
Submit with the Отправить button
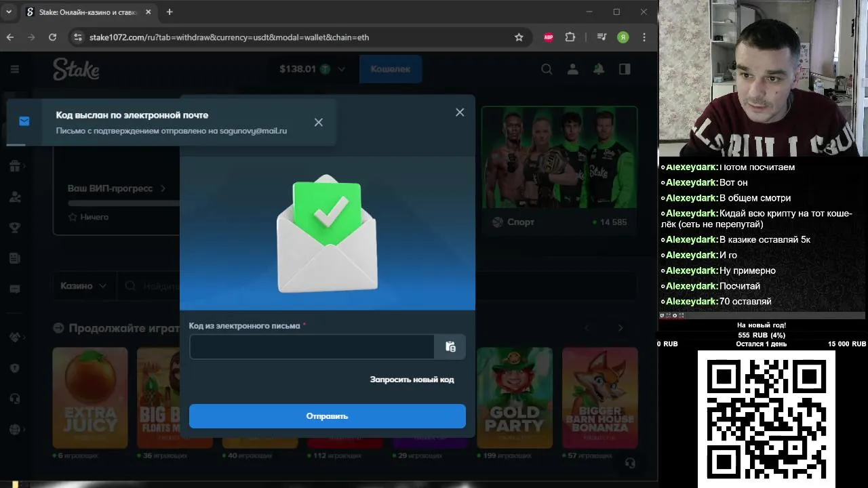coord(328,416)
